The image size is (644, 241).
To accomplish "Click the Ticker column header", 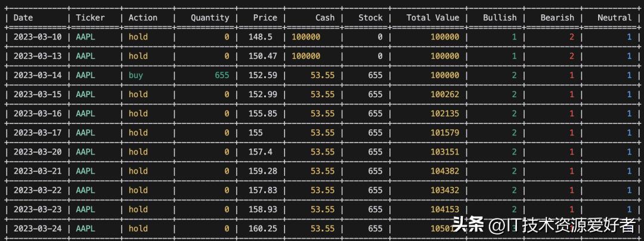I will pos(90,17).
